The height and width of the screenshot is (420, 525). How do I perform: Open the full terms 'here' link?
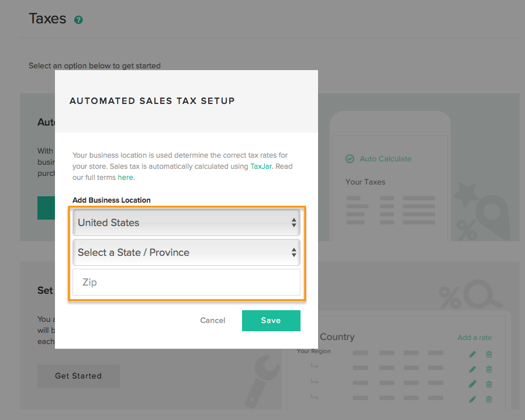tap(125, 178)
